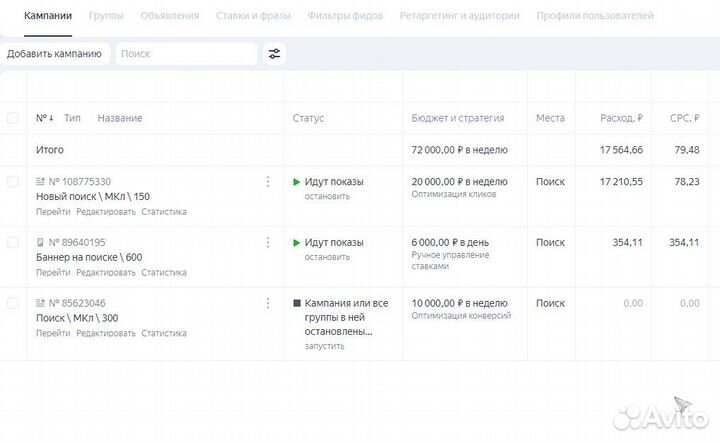The height and width of the screenshot is (443, 720).
Task: Switch to the Группы tab
Action: [106, 16]
